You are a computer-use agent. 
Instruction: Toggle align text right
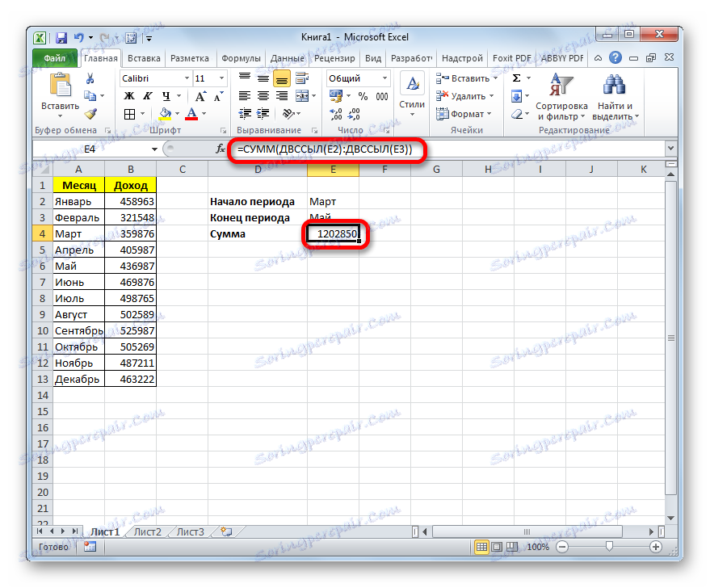[282, 96]
